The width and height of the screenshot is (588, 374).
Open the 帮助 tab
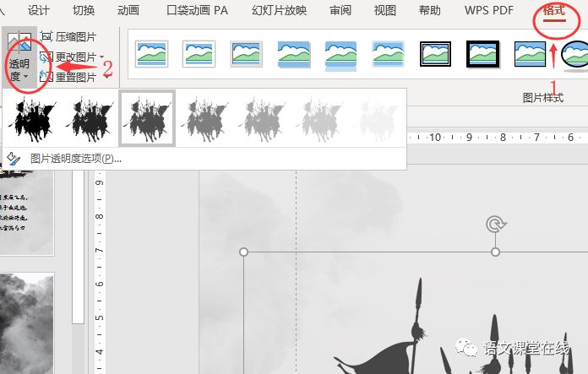coord(430,10)
